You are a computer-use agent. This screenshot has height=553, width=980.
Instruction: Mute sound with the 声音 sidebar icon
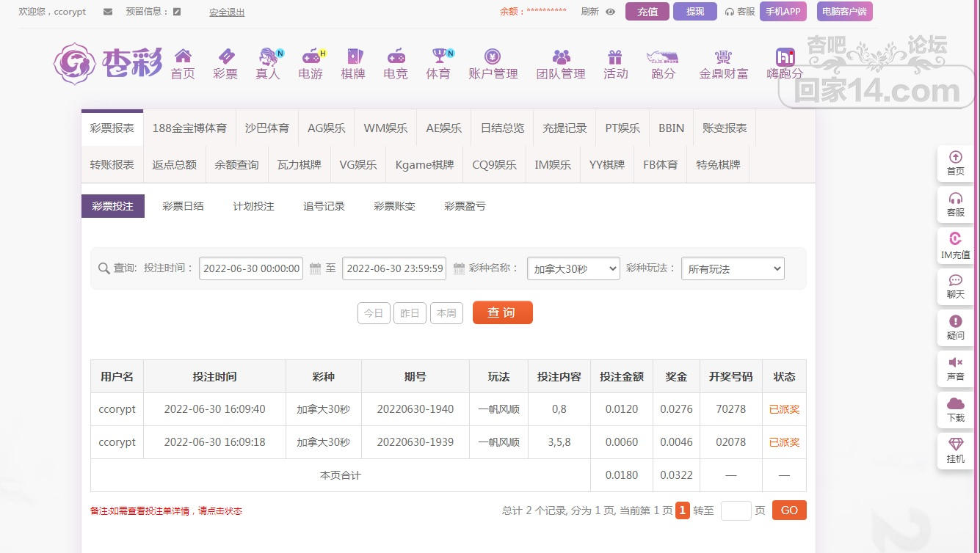click(955, 363)
